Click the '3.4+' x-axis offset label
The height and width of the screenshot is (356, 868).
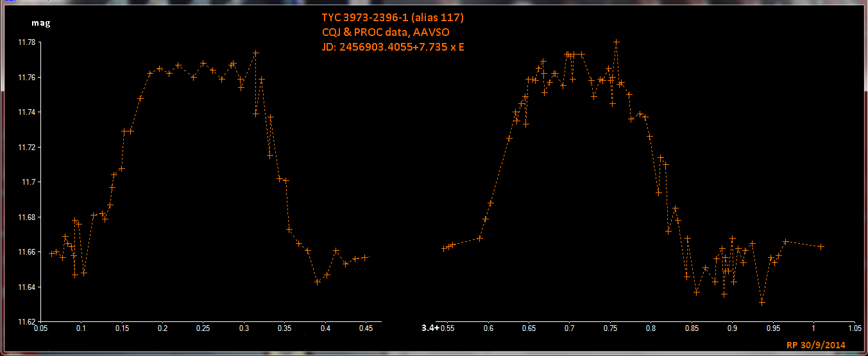click(430, 328)
